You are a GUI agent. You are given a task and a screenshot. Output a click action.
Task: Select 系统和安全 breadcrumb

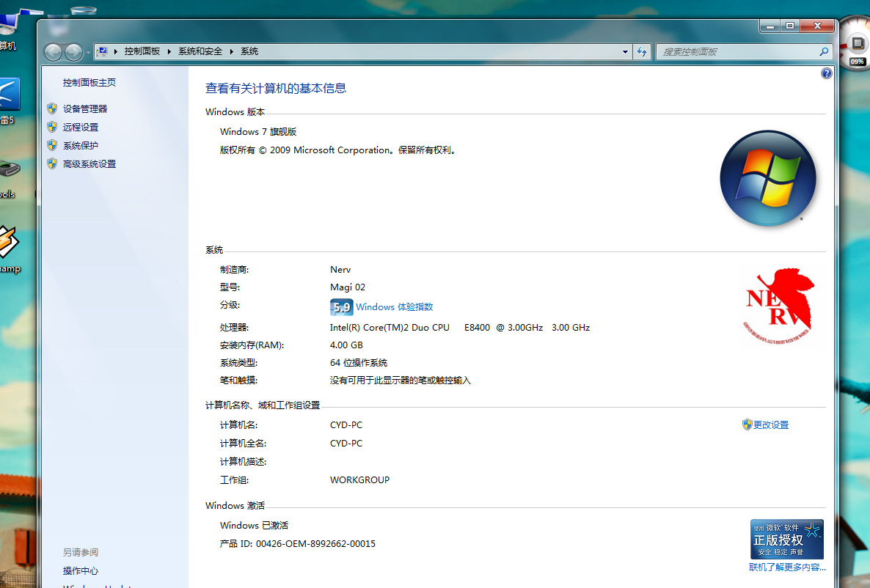pyautogui.click(x=200, y=51)
